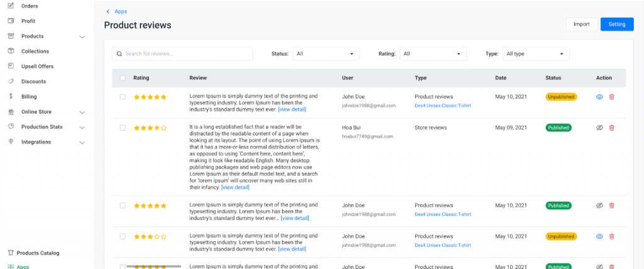Screen dimensions: 644x269
Task: Open the Status filter dropdown
Action: point(326,54)
